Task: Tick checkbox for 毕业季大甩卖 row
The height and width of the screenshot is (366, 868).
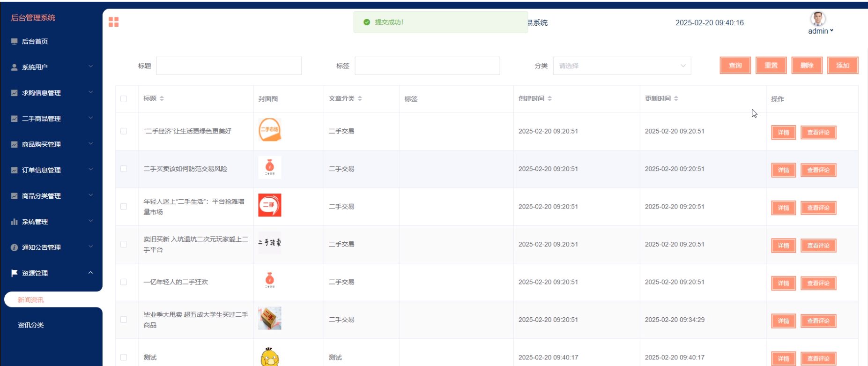Action: coord(124,320)
